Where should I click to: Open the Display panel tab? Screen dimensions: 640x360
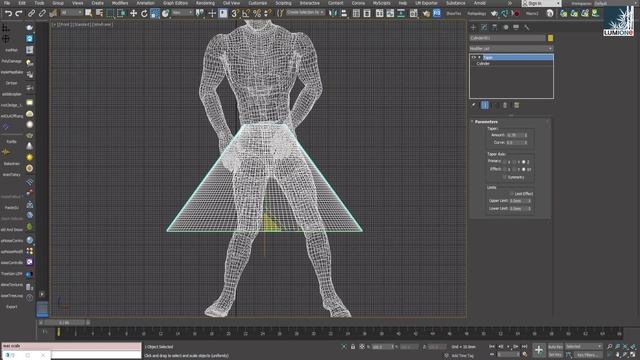pyautogui.click(x=516, y=27)
